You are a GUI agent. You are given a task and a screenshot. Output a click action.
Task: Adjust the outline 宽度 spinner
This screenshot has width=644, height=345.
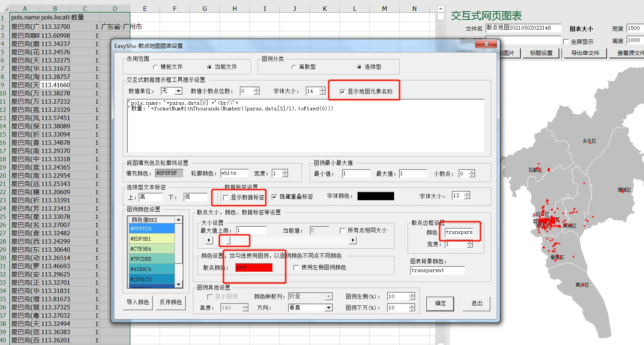(285, 173)
